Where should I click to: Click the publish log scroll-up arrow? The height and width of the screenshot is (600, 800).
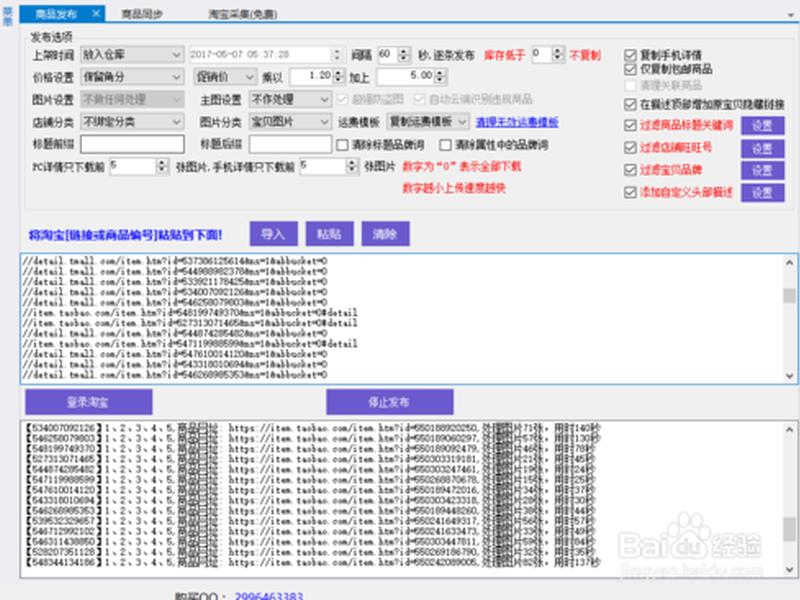(x=789, y=430)
